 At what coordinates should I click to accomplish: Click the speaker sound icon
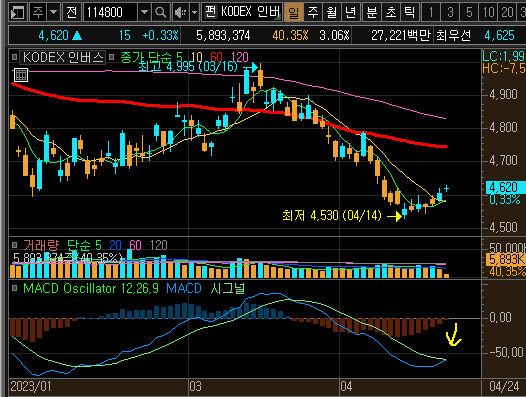[180, 13]
